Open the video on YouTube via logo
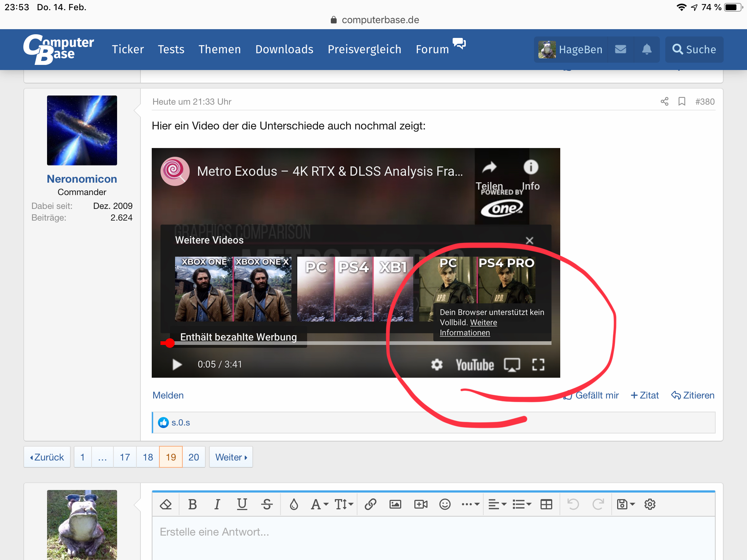The height and width of the screenshot is (560, 747). coord(475,365)
